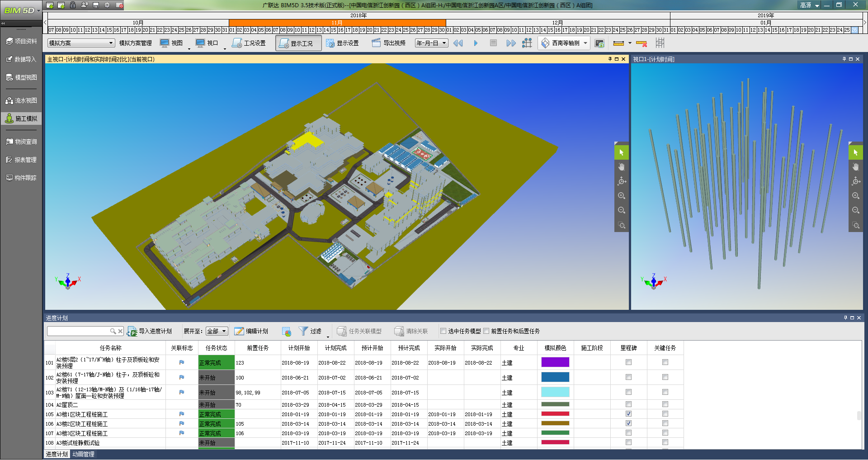Toggle 选中任务模型 checkbox
The image size is (868, 460).
click(443, 331)
